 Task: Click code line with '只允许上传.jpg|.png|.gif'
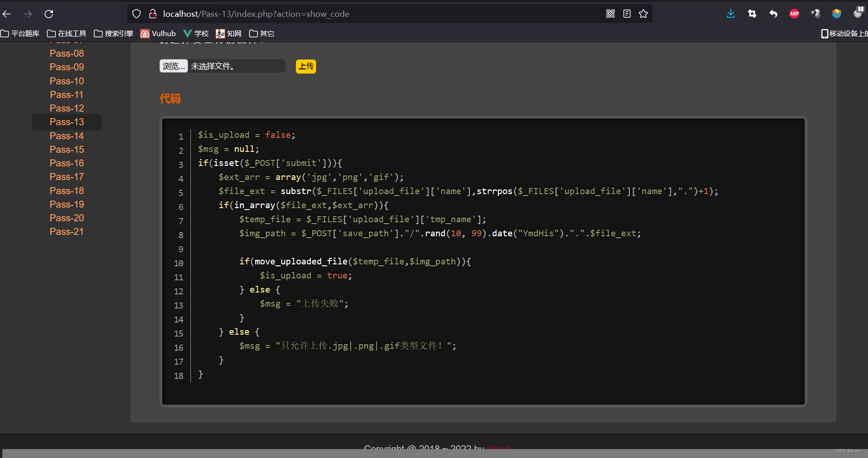coord(347,346)
